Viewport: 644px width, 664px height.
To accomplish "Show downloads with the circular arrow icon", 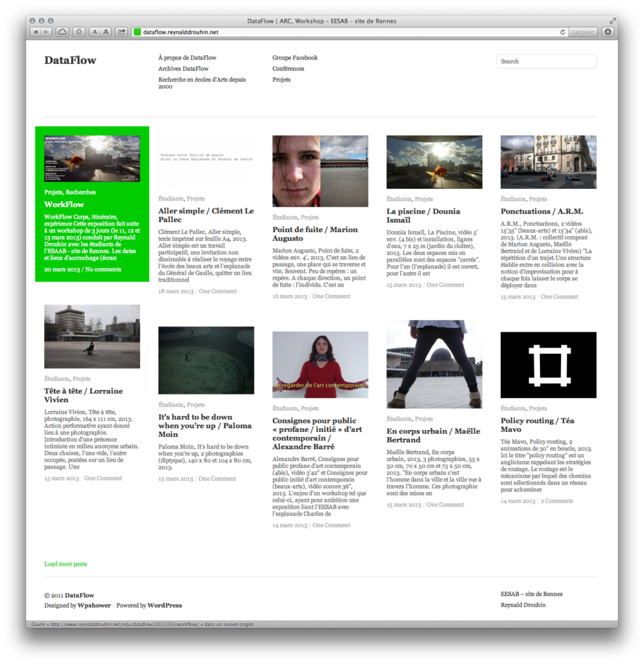I will pos(608,32).
